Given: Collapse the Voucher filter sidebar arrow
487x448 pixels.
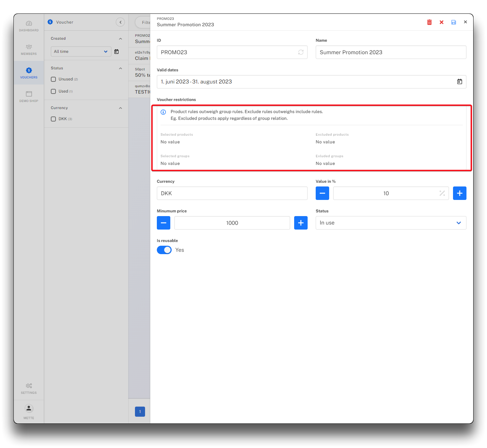Looking at the screenshot, I should pyautogui.click(x=120, y=22).
